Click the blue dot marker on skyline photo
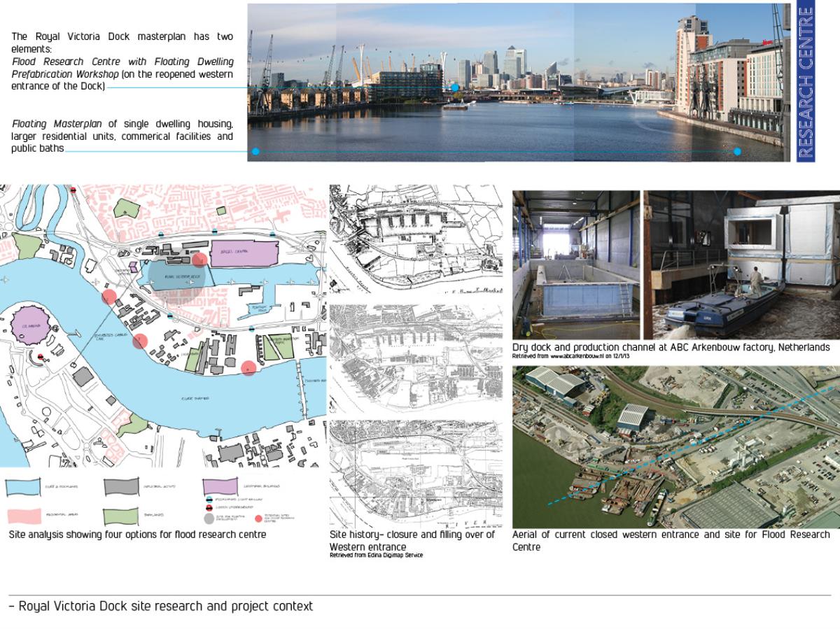The width and height of the screenshot is (840, 629). pyautogui.click(x=455, y=87)
